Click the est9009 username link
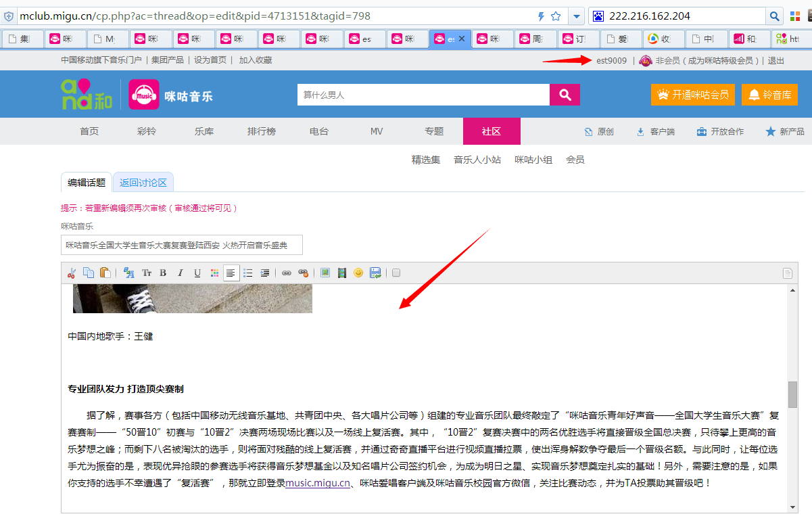 click(x=611, y=61)
